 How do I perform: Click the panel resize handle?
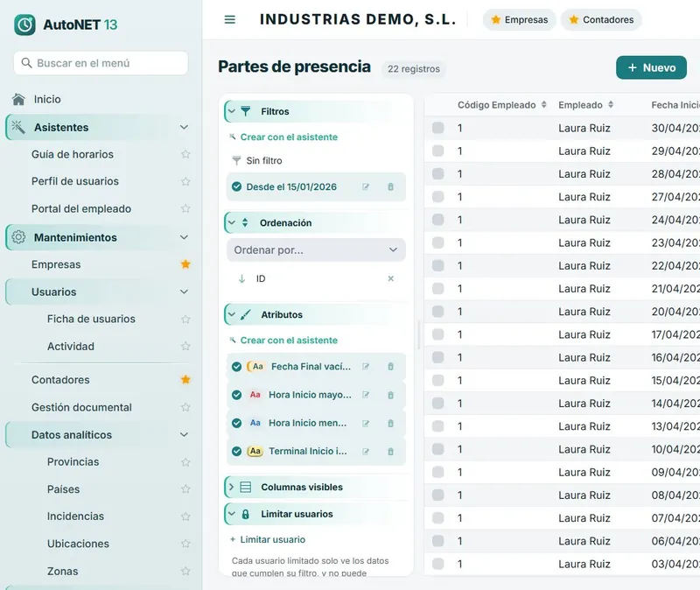point(419,334)
